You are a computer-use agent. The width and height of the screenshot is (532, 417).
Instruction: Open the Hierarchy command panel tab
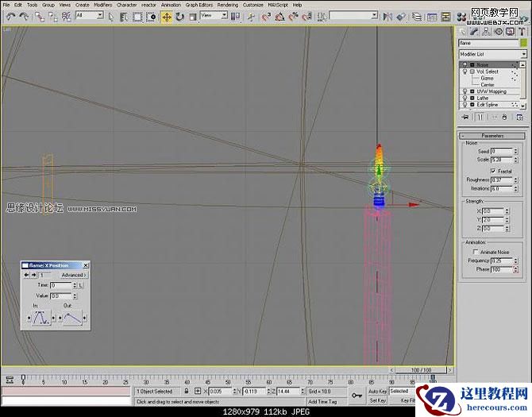(485, 33)
